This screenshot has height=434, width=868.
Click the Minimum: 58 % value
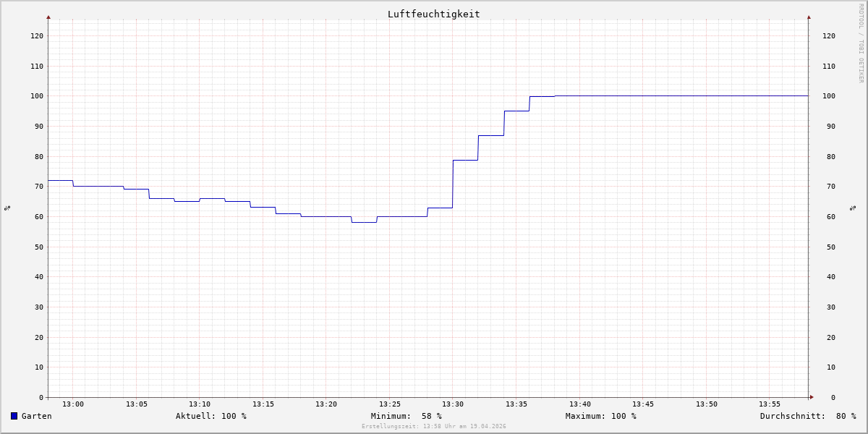point(406,416)
